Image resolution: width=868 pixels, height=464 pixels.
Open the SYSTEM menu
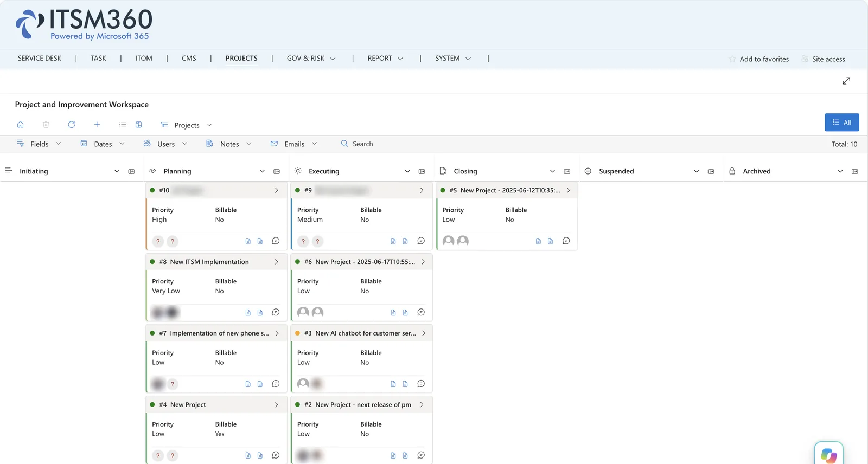tap(453, 59)
